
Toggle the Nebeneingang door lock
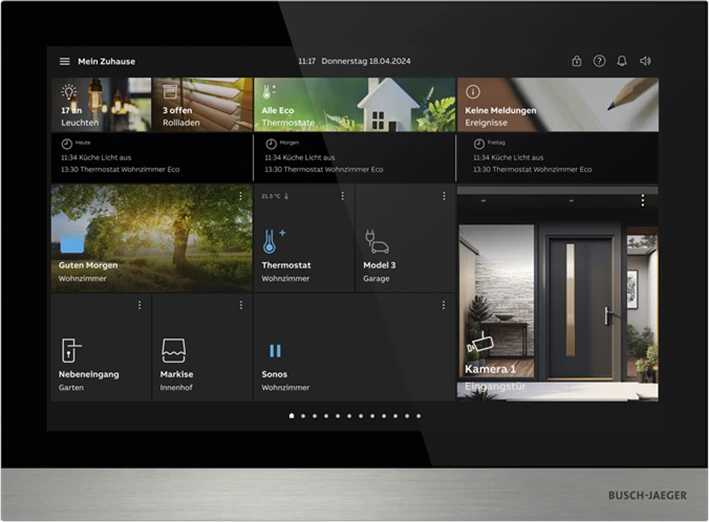coord(71,350)
